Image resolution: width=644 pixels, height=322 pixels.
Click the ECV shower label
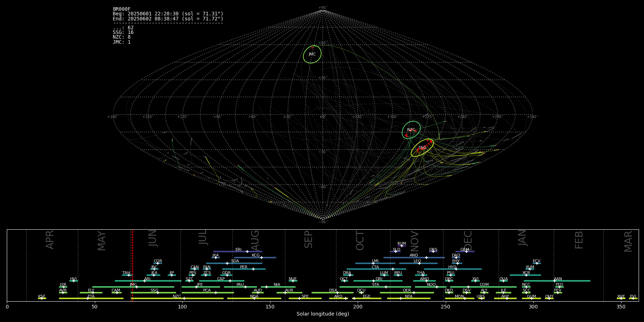536,261
